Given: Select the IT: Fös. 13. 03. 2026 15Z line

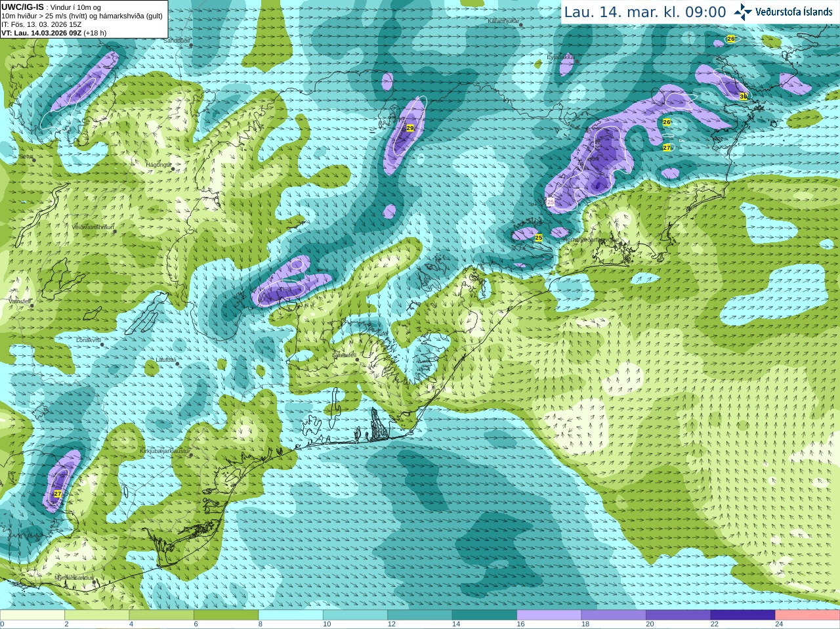Looking at the screenshot, I should (x=41, y=24).
